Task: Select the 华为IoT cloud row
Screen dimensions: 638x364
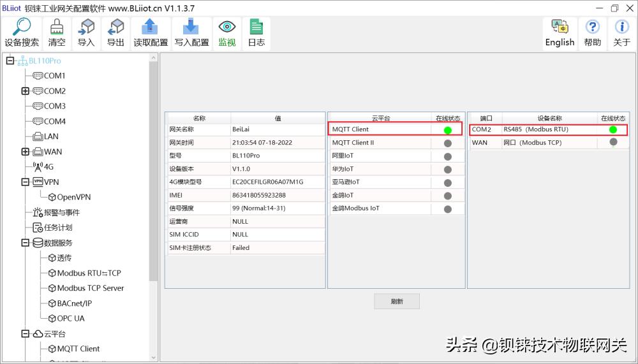Action: (397, 169)
